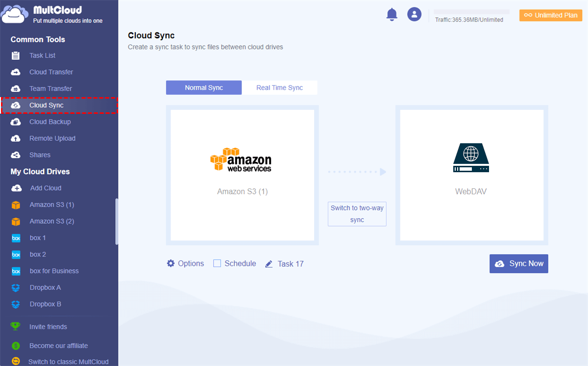
Task: Open the user account avatar icon
Action: click(415, 14)
